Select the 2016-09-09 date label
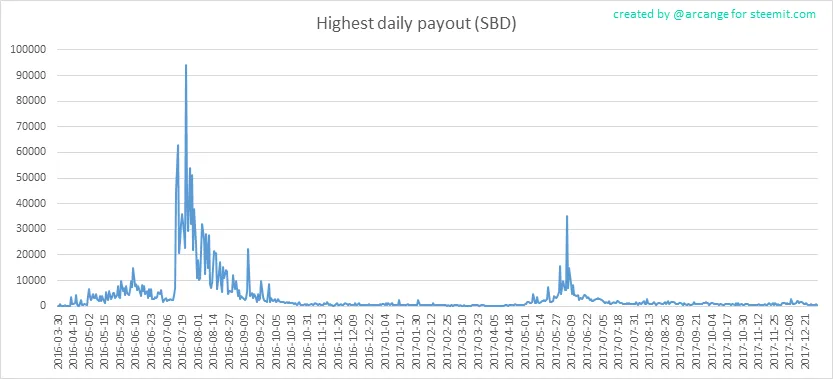The height and width of the screenshot is (379, 833). 244,341
